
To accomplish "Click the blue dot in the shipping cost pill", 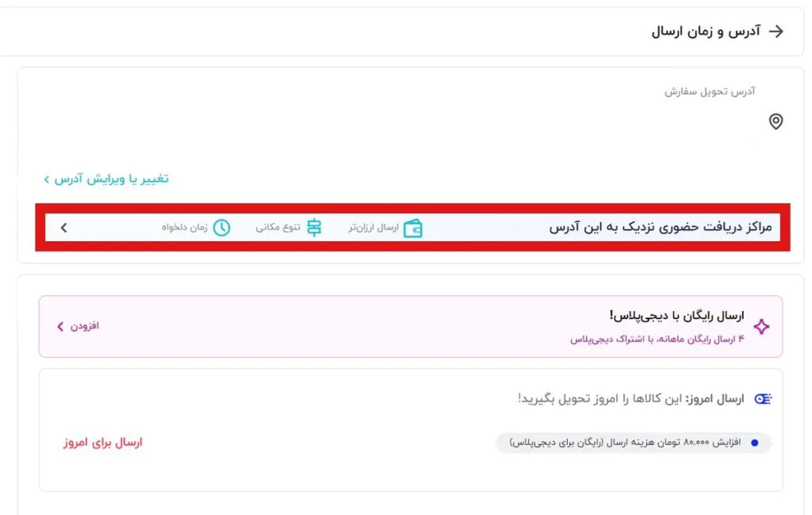I will tap(754, 443).
